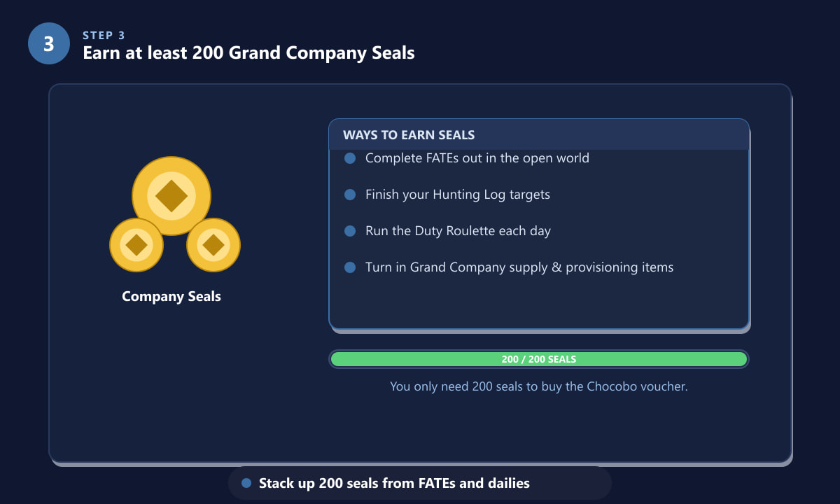The image size is (840, 504).
Task: Click the large gold seal coin
Action: coord(171,196)
